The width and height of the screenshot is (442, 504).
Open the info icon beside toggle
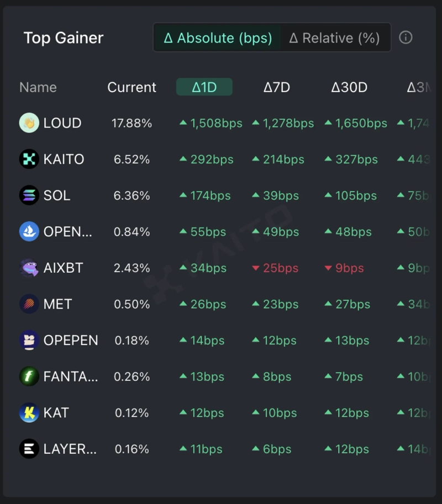tap(406, 38)
